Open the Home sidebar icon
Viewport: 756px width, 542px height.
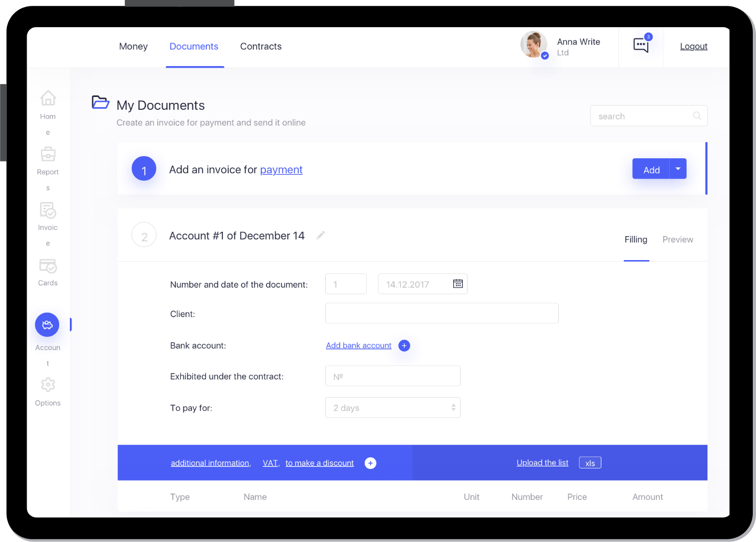click(x=48, y=98)
